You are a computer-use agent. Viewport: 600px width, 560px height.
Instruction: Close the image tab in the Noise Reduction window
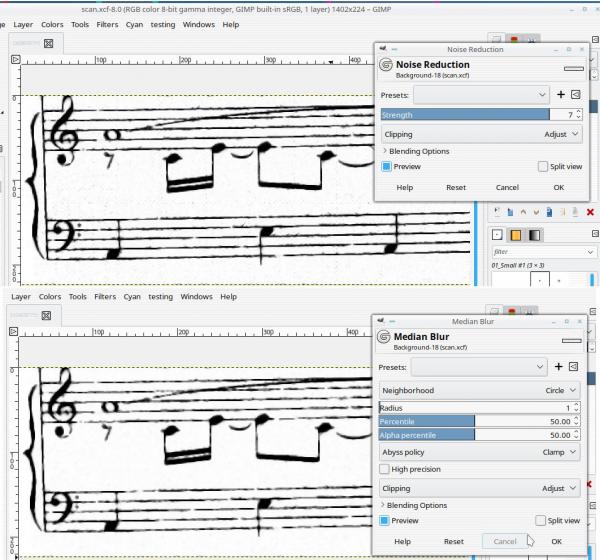(x=49, y=43)
